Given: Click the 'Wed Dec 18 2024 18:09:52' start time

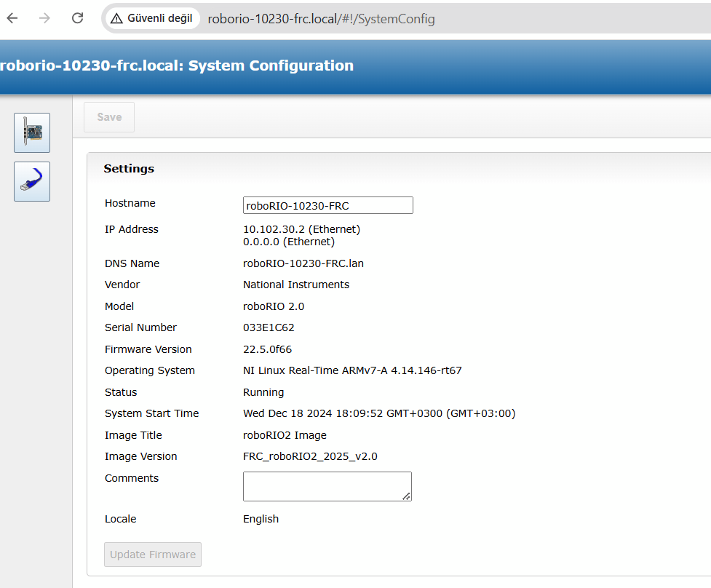Looking at the screenshot, I should coord(314,413).
